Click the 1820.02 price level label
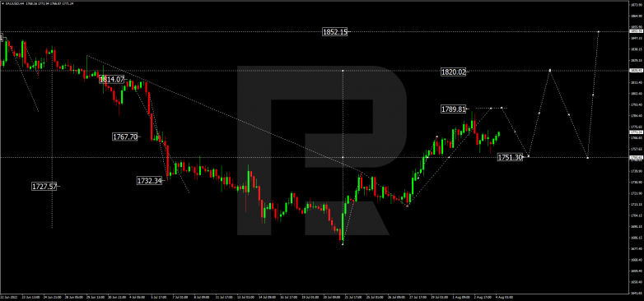644x301 pixels. tap(454, 72)
